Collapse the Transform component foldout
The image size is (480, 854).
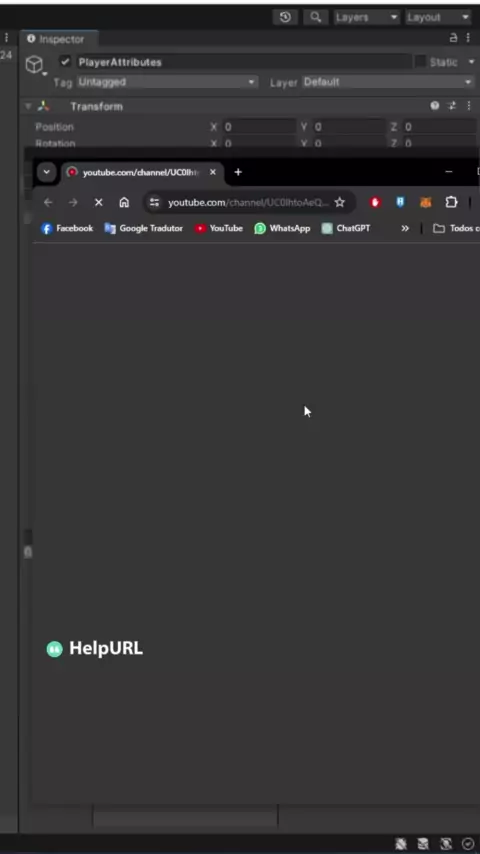pos(28,106)
